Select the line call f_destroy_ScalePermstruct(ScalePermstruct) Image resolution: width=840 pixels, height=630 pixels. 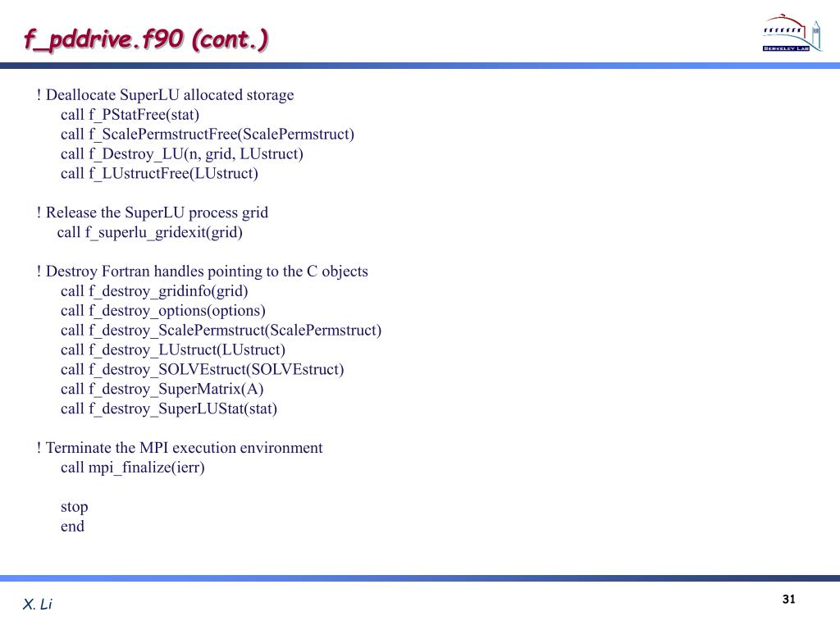pyautogui.click(x=221, y=331)
